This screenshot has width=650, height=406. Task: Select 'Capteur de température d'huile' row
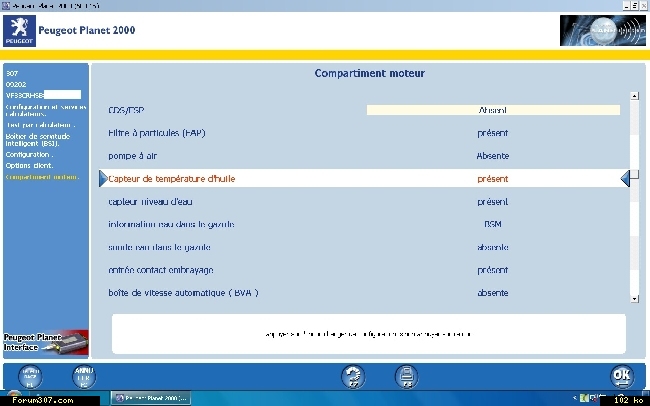point(364,179)
